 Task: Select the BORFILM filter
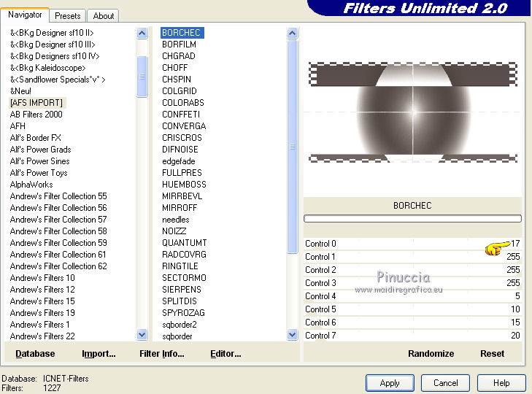tap(179, 45)
